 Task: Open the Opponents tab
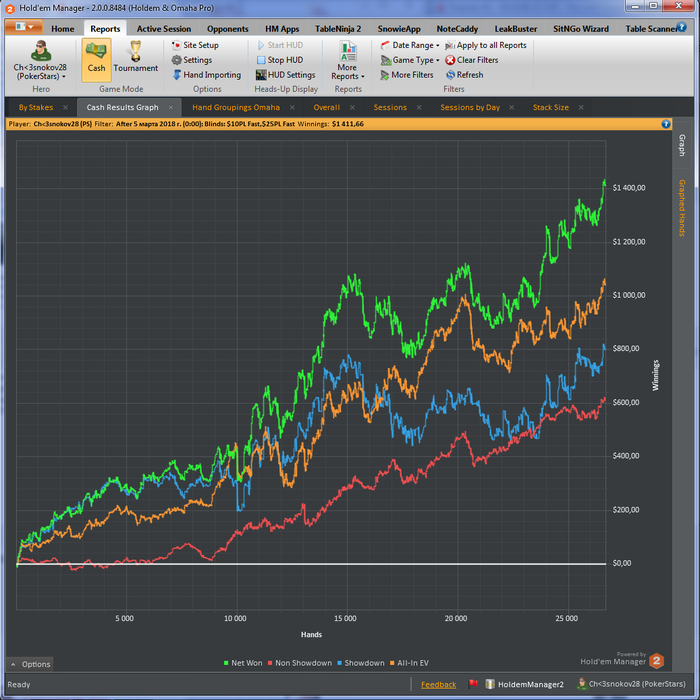click(x=227, y=29)
